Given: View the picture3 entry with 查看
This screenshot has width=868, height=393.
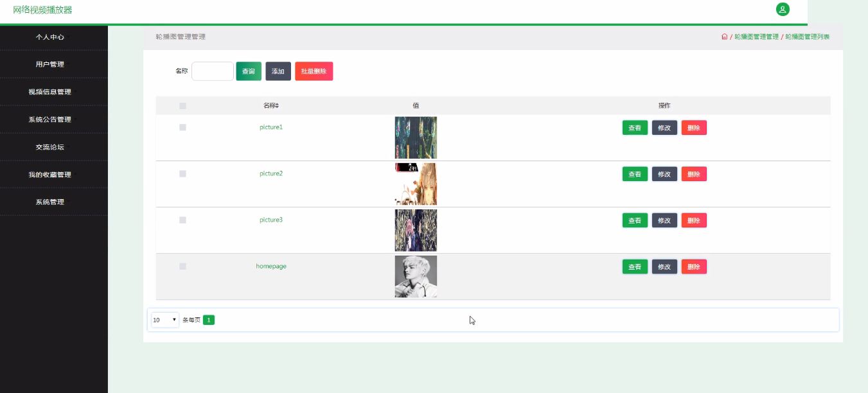Looking at the screenshot, I should 635,220.
